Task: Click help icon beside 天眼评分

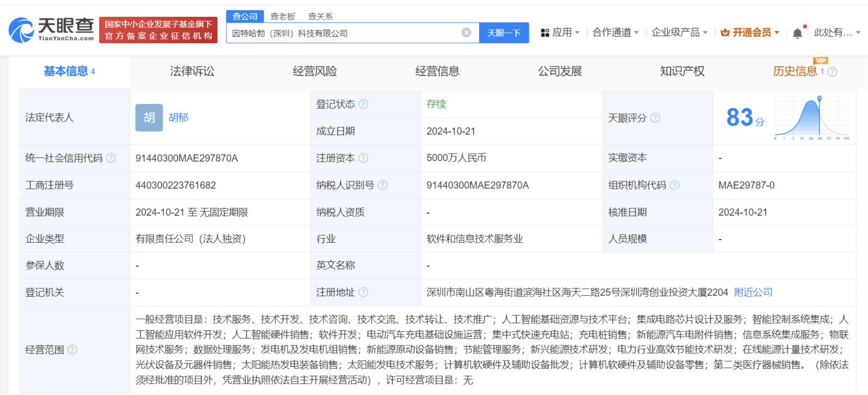Action: pyautogui.click(x=655, y=118)
